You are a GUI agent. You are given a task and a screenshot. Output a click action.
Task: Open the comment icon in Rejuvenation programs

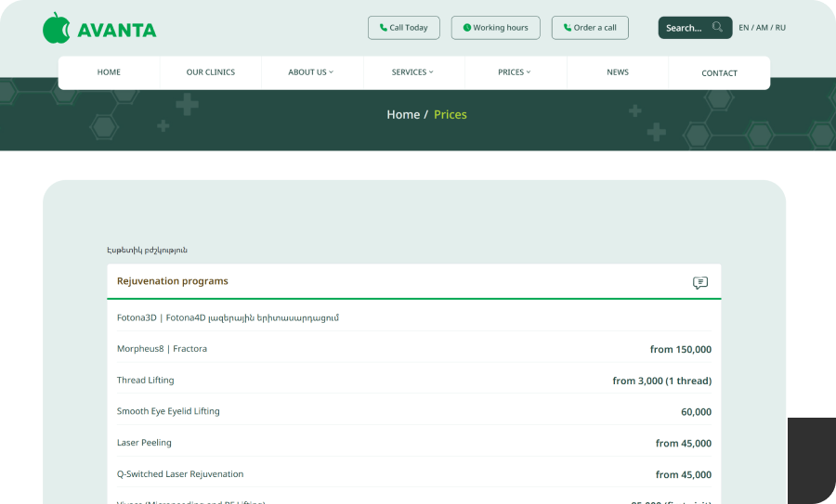(700, 282)
